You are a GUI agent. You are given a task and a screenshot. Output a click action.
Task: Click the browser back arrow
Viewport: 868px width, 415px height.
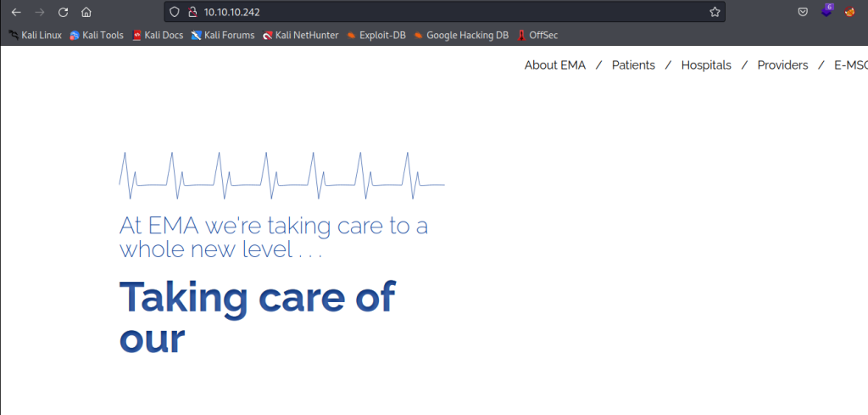click(16, 12)
